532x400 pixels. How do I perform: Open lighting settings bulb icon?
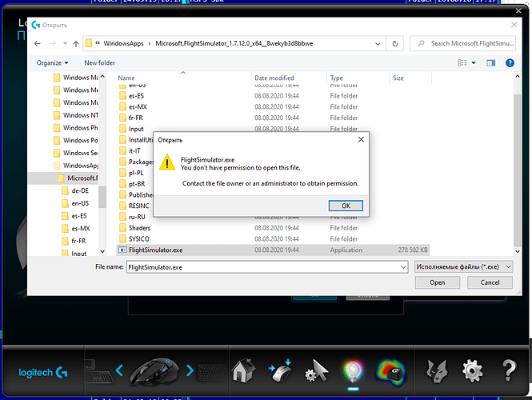pos(353,371)
